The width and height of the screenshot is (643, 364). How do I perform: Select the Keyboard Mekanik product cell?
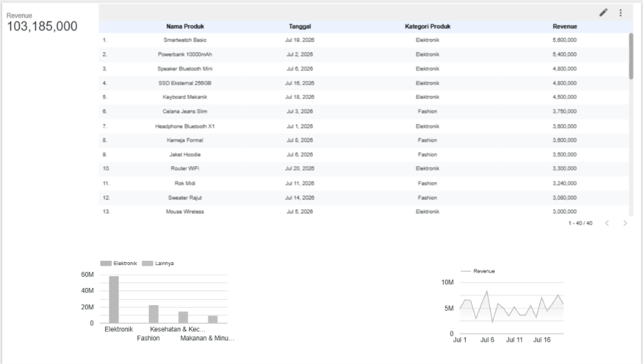[185, 97]
